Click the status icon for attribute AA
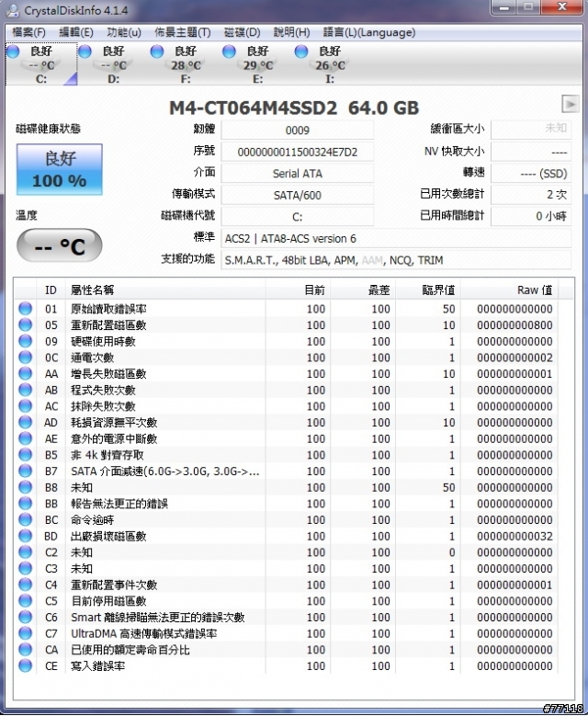This screenshot has height=716, width=588. (x=25, y=373)
